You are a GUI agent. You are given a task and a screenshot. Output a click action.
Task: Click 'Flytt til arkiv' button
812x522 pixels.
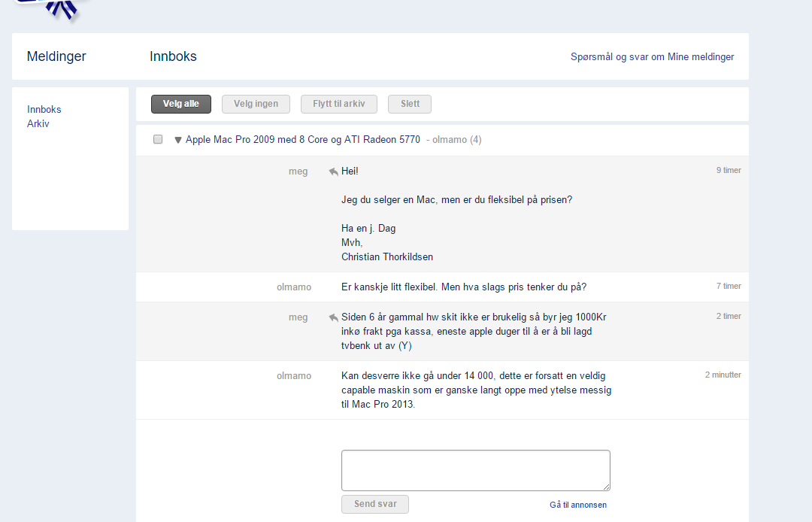click(x=338, y=104)
